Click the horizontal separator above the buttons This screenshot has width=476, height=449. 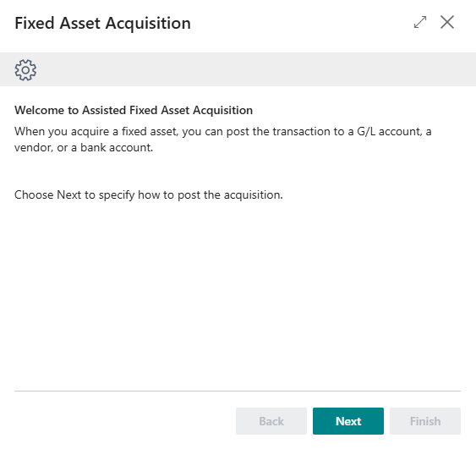point(238,391)
